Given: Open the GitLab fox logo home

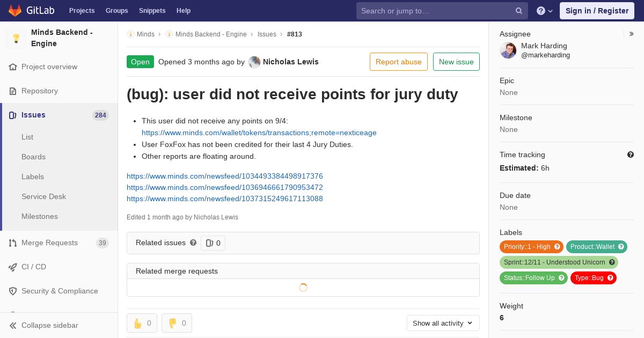Looking at the screenshot, I should 15,10.
